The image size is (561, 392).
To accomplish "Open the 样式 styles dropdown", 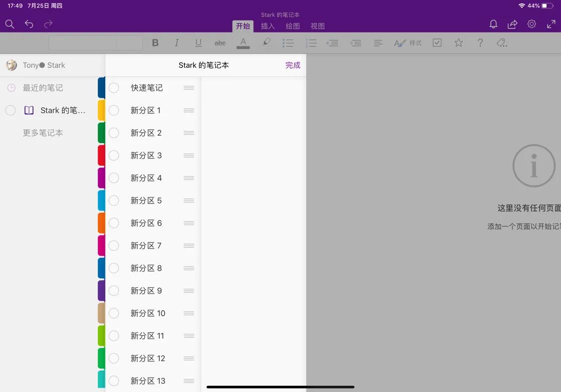I will 407,42.
